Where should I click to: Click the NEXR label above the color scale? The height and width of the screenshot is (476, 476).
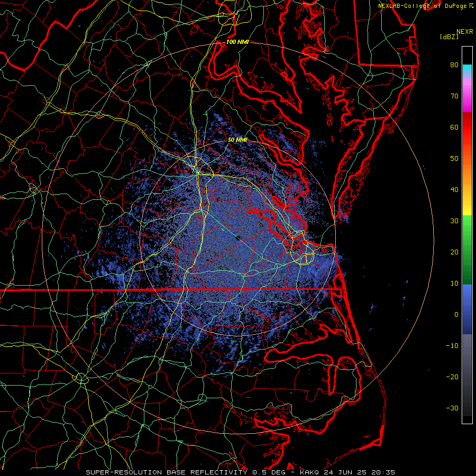[x=465, y=32]
